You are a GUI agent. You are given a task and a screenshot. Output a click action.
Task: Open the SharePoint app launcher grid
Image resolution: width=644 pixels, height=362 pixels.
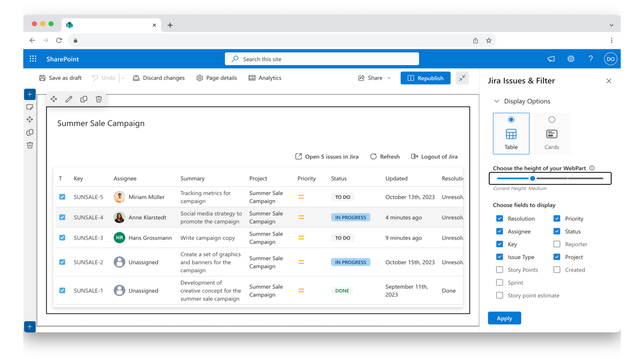click(33, 59)
